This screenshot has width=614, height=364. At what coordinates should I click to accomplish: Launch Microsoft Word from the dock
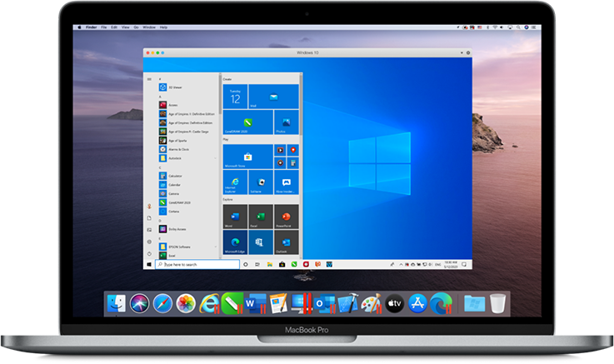[x=255, y=304]
